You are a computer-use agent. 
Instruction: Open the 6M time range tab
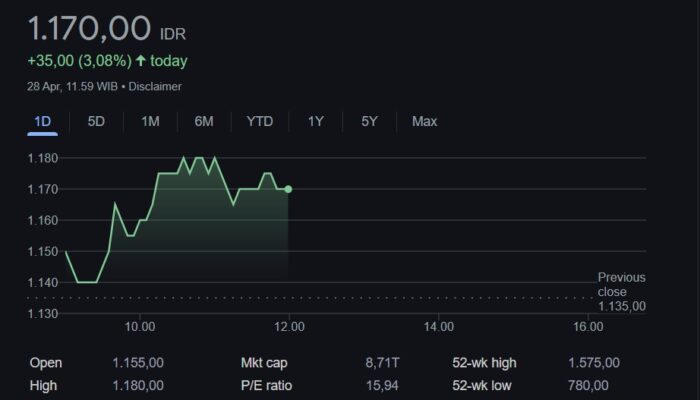tap(204, 121)
